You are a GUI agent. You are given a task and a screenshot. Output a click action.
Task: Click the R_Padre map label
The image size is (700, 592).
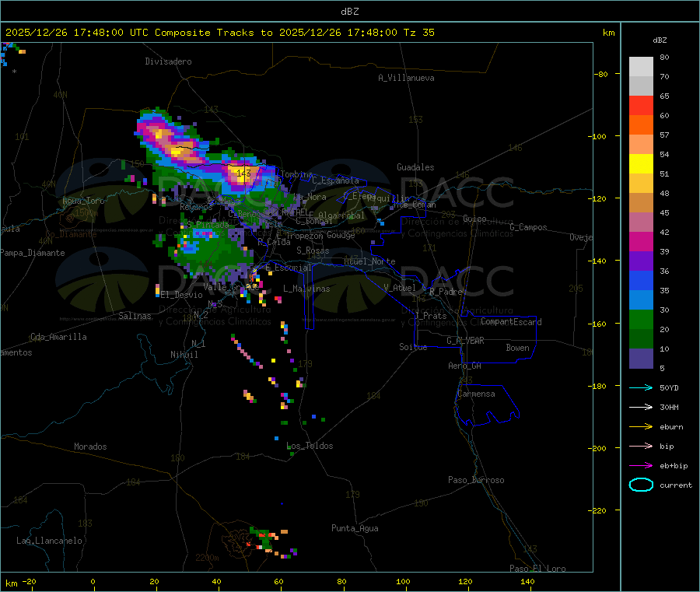[x=446, y=292]
